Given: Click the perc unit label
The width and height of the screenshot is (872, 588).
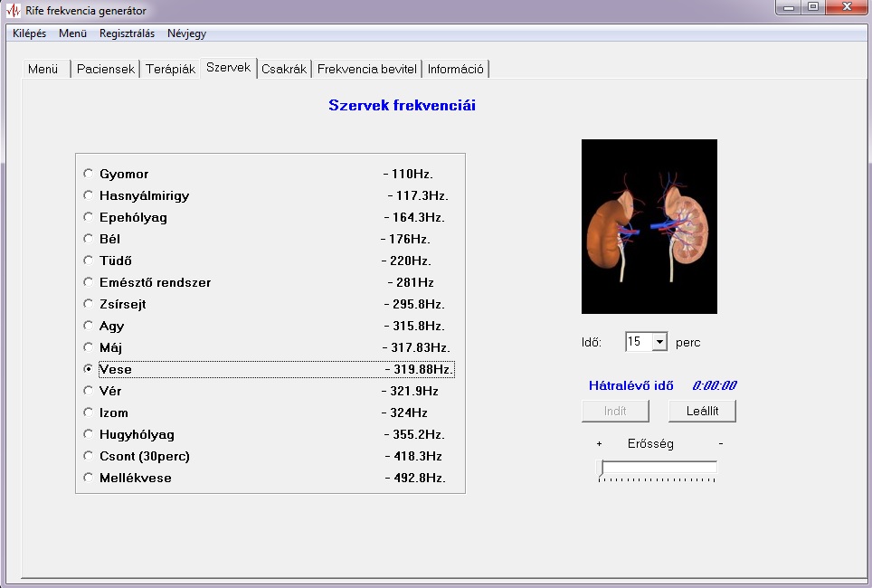Looking at the screenshot, I should (x=688, y=343).
